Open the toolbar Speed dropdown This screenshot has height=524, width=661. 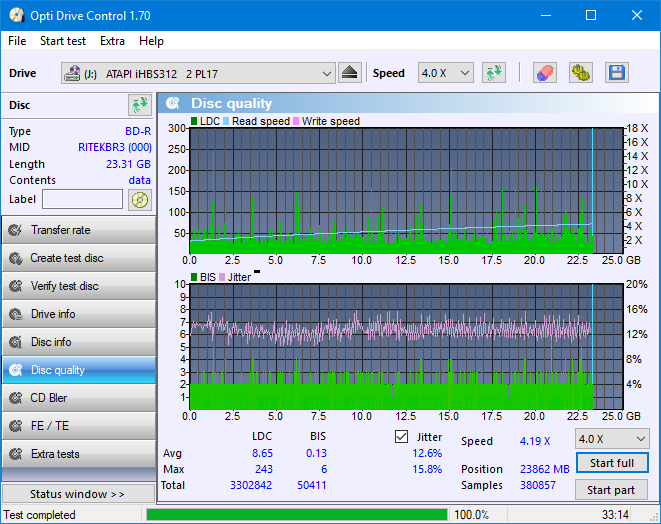[x=445, y=73]
